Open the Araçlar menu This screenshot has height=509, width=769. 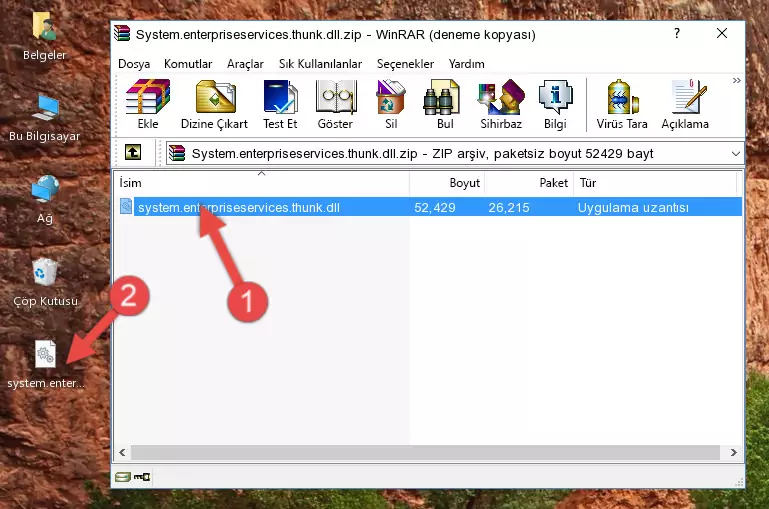pyautogui.click(x=245, y=64)
